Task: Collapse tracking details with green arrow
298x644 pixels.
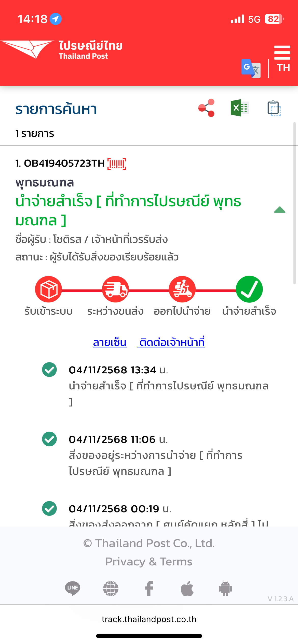Action: coord(280,210)
